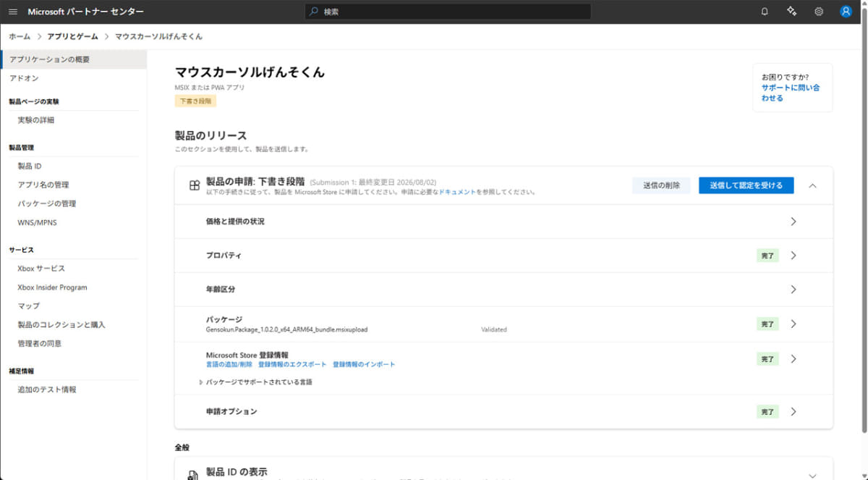This screenshot has width=868, height=480.
Task: Click 年齢区分 row title
Action: pyautogui.click(x=221, y=290)
